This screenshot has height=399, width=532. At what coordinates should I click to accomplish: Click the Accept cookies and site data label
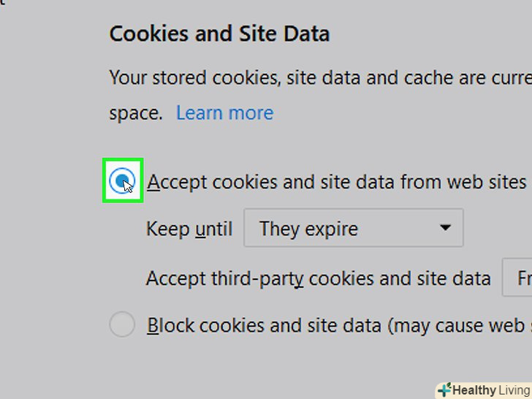coord(336,181)
